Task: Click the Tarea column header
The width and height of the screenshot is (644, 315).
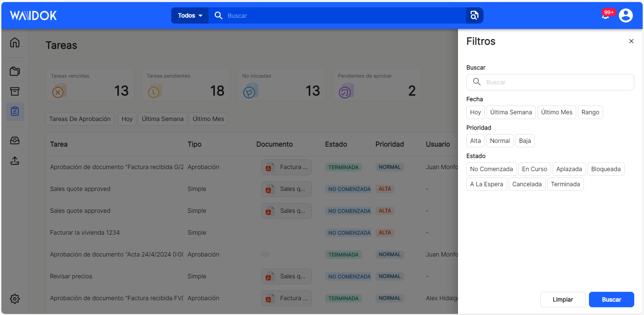Action: click(x=59, y=144)
